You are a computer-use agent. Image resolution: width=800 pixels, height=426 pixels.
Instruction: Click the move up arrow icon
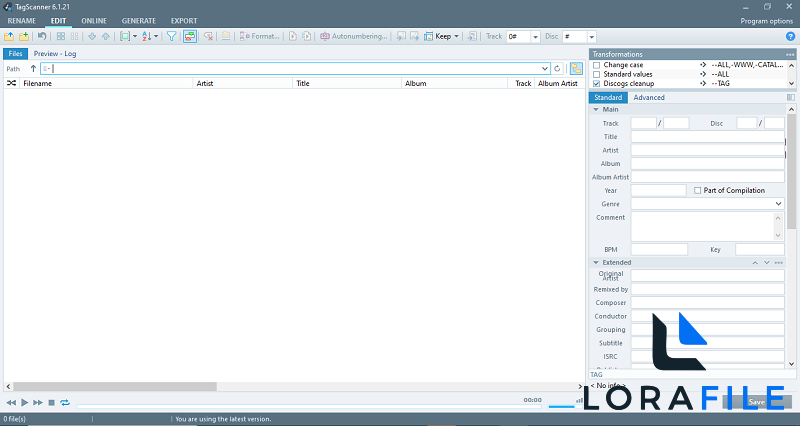pyautogui.click(x=106, y=36)
